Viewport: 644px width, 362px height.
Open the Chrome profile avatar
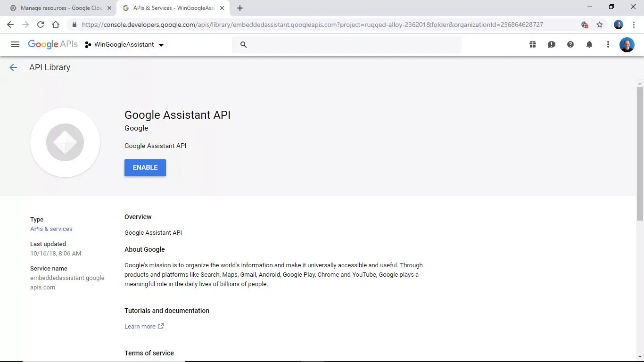[x=619, y=25]
